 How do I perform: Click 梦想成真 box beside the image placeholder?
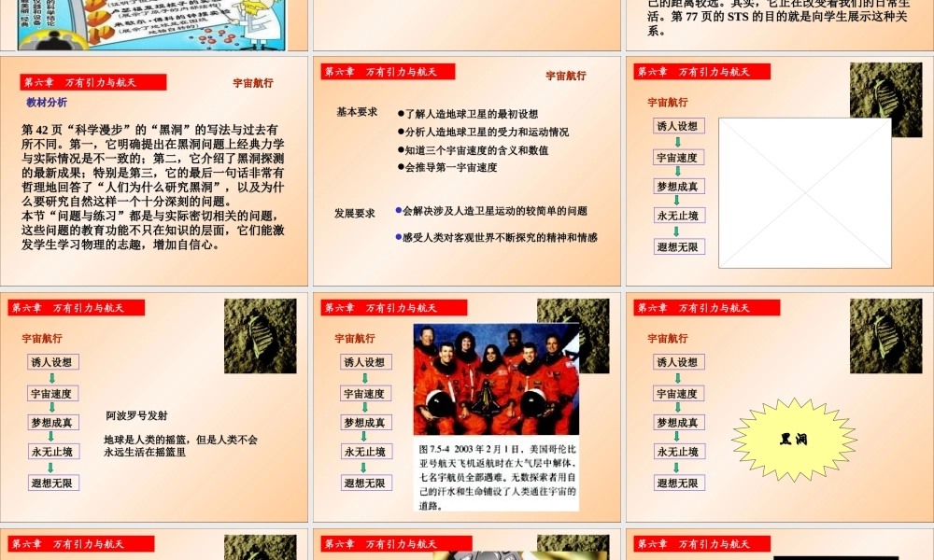point(680,187)
